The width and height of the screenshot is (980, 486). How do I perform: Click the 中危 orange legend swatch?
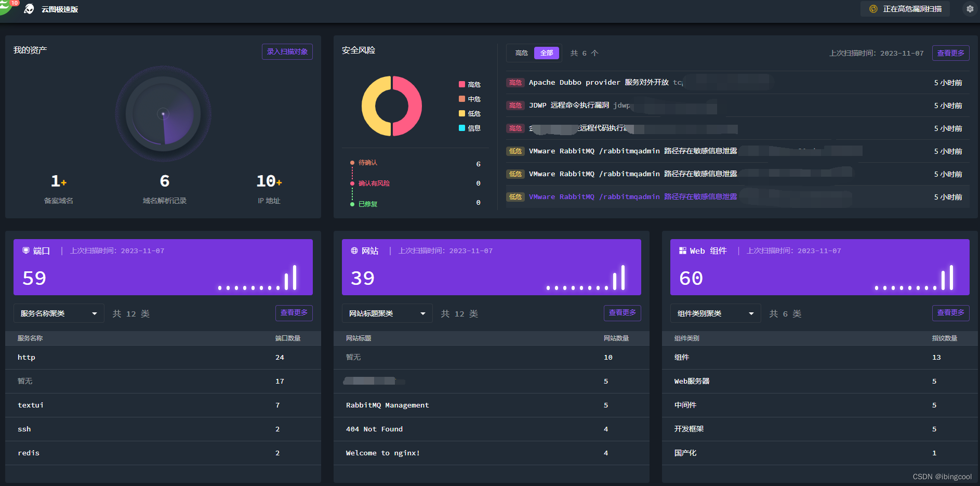click(x=462, y=99)
